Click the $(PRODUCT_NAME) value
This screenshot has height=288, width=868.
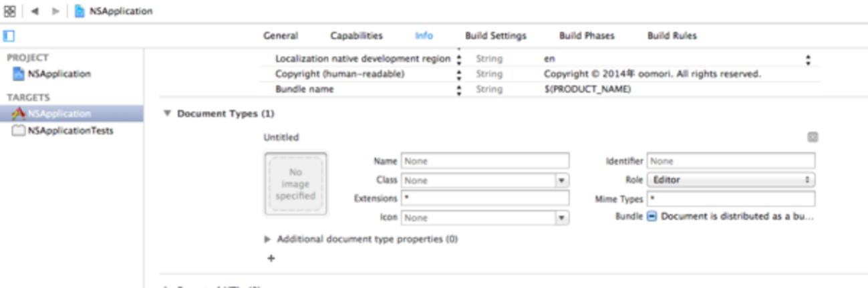pyautogui.click(x=587, y=90)
